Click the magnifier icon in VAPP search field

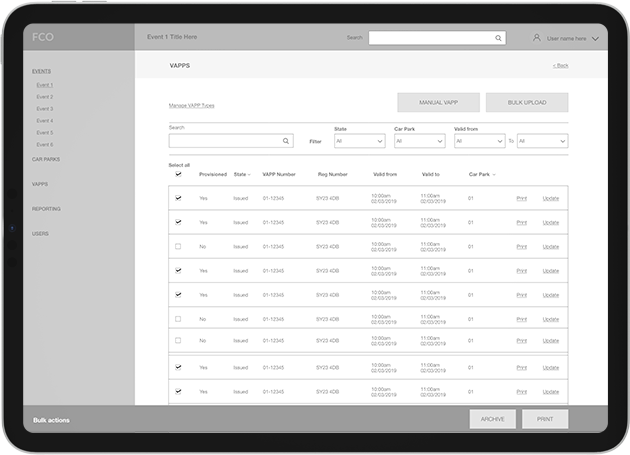coord(286,142)
